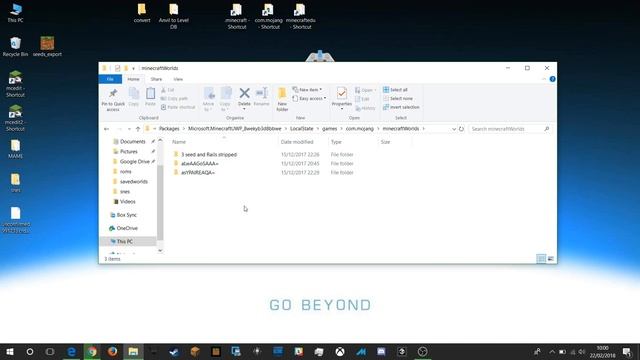Open Steam from taskbar
Image resolution: width=640 pixels, height=360 pixels.
point(174,351)
